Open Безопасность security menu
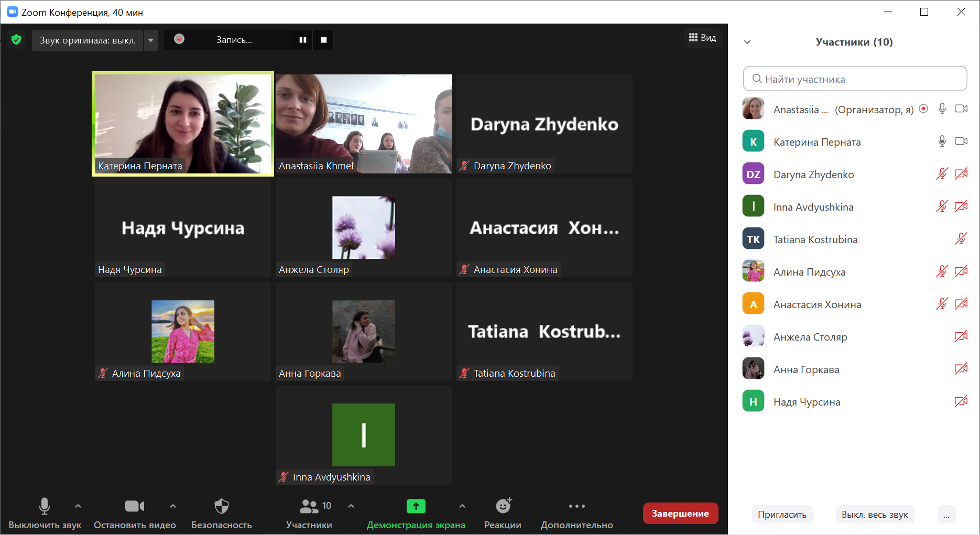Viewport: 980px width, 535px height. pyautogui.click(x=222, y=514)
